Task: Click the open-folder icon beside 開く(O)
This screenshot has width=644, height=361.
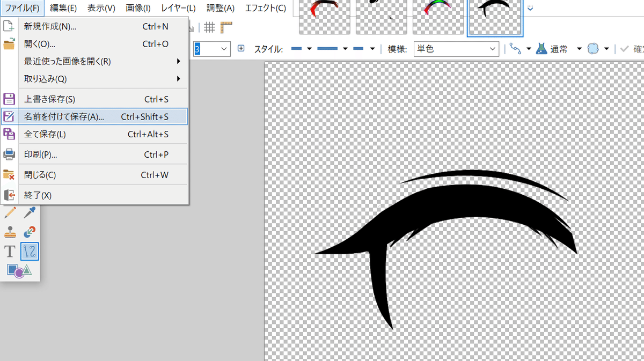Action: coord(9,44)
